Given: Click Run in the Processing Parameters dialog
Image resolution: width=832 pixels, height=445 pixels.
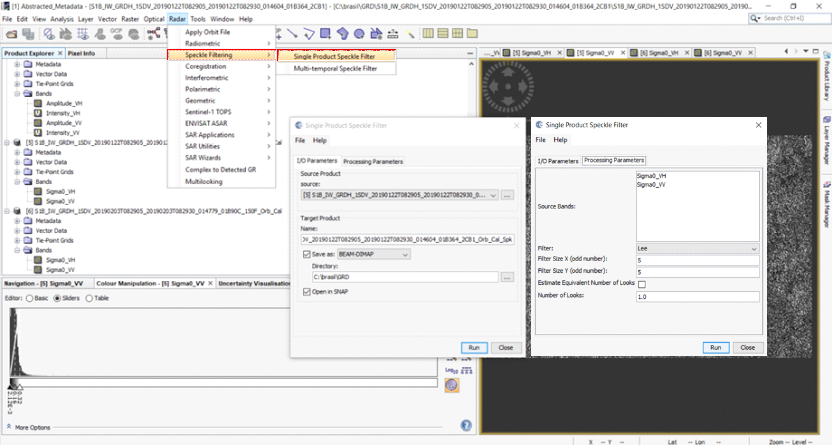Looking at the screenshot, I should [x=714, y=347].
